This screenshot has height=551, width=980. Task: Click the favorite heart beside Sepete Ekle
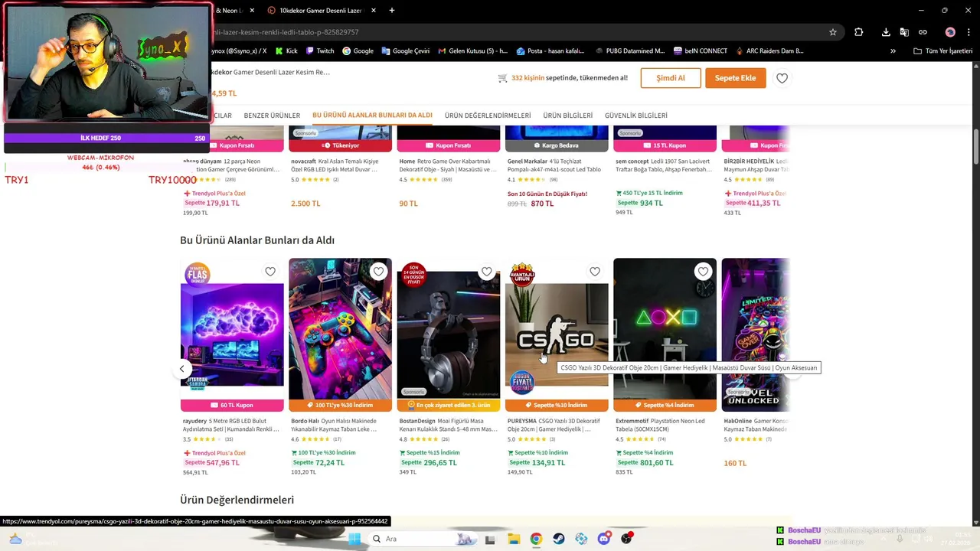pyautogui.click(x=782, y=78)
